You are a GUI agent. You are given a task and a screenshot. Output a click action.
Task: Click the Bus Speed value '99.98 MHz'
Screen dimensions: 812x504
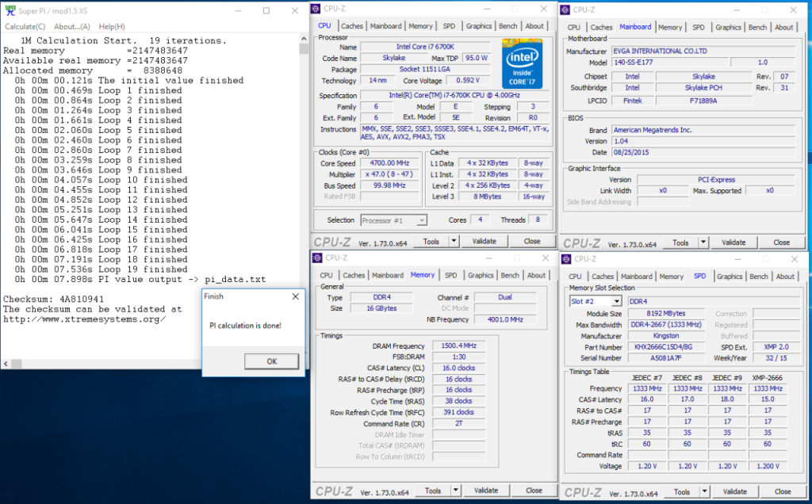[389, 185]
